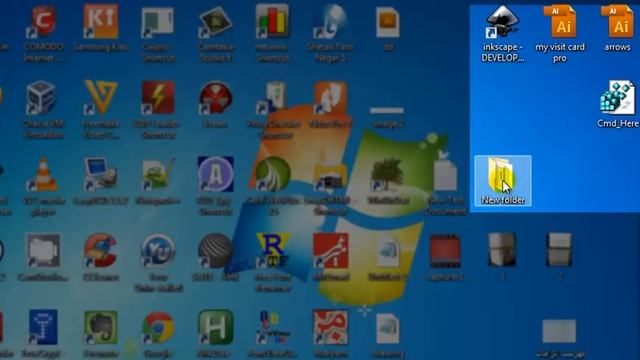Select the Freemake Video shortcut
640x360 pixels.
pyautogui.click(x=101, y=109)
